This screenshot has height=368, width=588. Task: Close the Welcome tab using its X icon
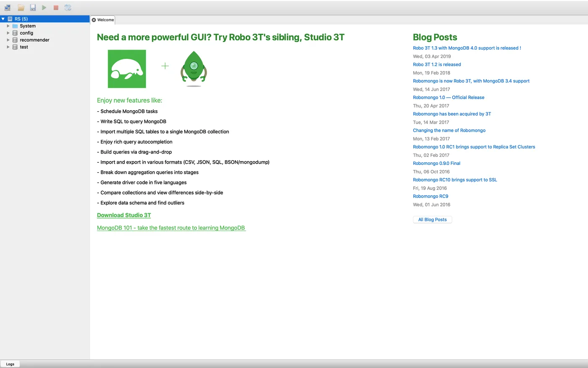coord(94,20)
